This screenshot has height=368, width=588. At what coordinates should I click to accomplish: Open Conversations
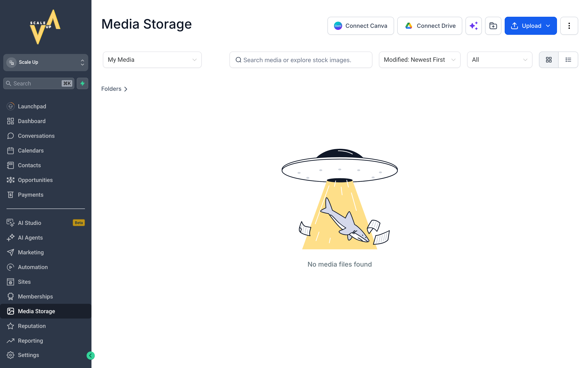(x=46, y=136)
